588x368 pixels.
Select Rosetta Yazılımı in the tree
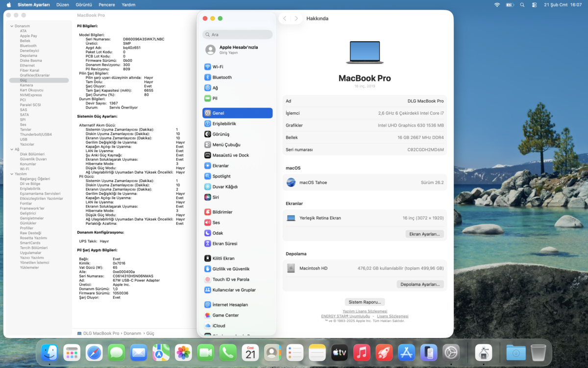coord(33,238)
